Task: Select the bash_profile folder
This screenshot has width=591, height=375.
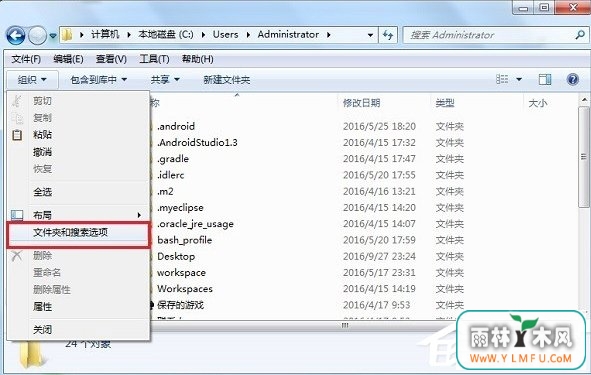Action: tap(184, 240)
